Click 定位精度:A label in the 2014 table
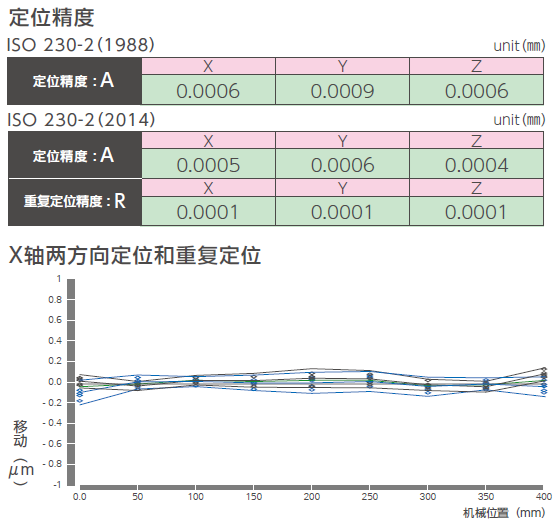Screen dimensions: 558x532 (74, 156)
